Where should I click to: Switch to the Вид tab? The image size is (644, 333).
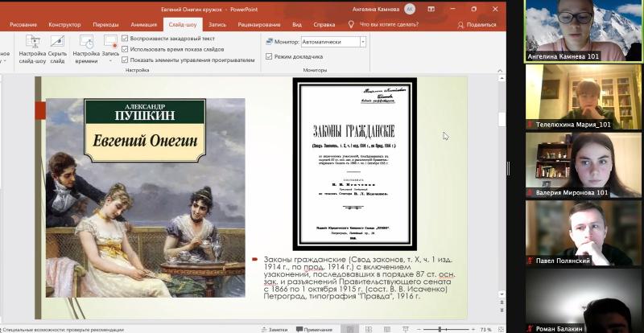click(x=297, y=25)
